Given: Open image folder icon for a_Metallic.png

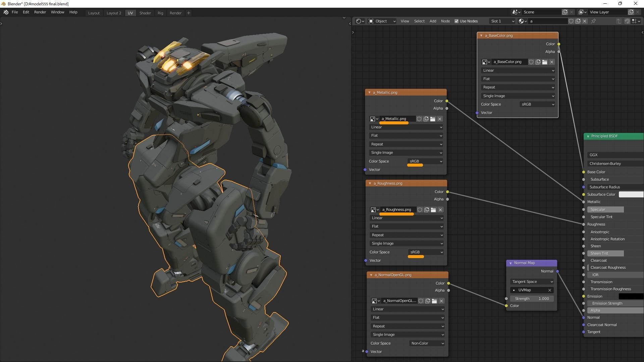Looking at the screenshot, I should coord(433,119).
